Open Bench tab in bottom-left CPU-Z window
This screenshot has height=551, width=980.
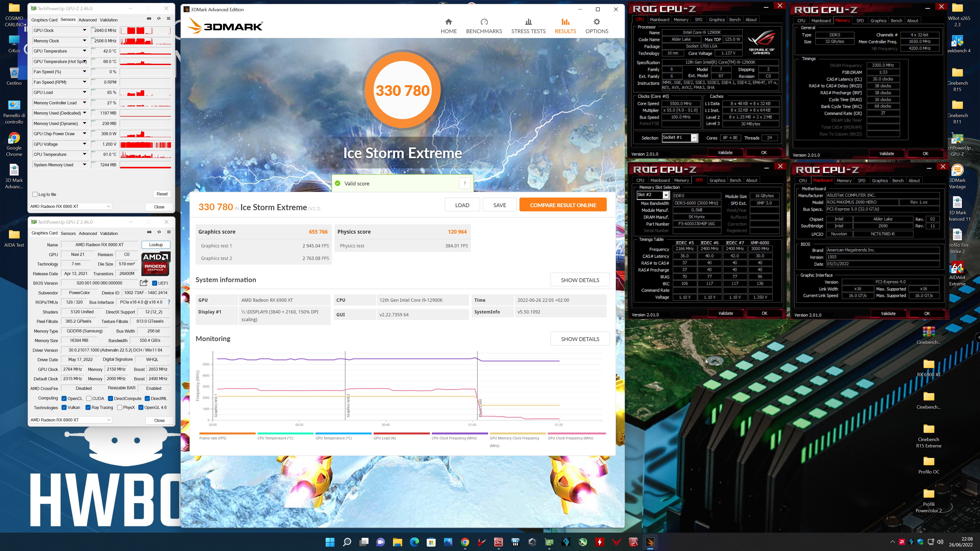click(x=735, y=180)
